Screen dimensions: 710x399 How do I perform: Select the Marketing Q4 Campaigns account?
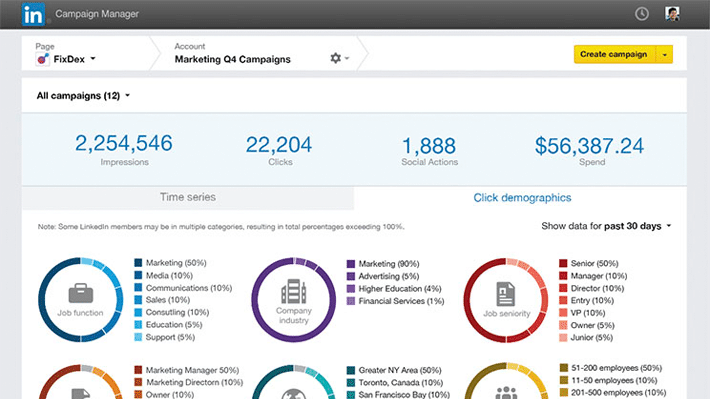(x=232, y=59)
